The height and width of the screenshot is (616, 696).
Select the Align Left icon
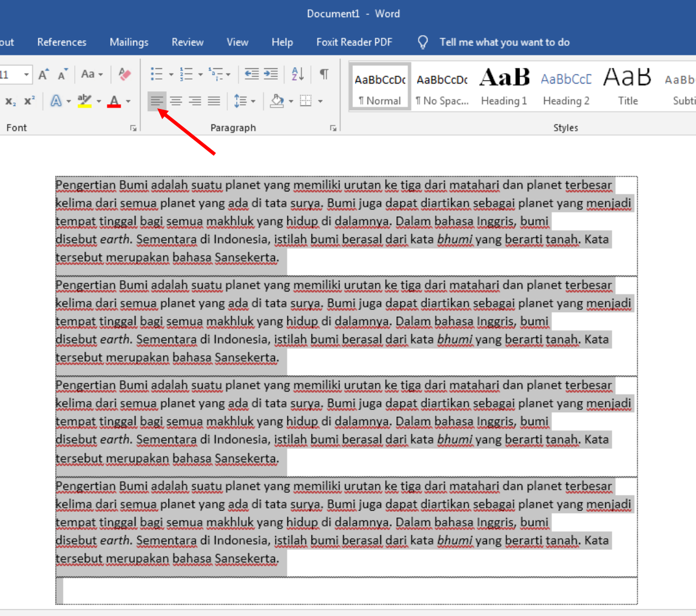tap(157, 101)
